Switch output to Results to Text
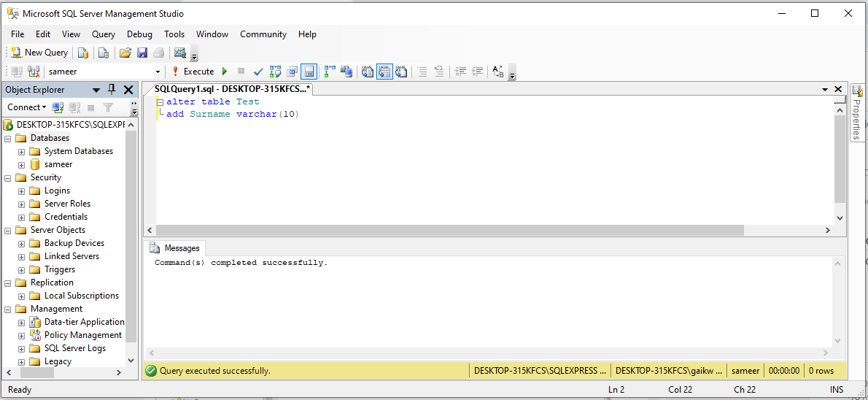The height and width of the screenshot is (400, 868). 368,72
